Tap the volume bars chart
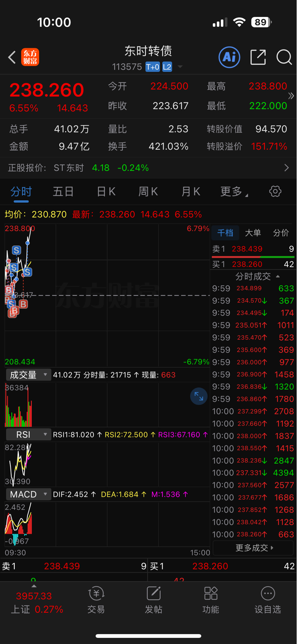 point(107,405)
